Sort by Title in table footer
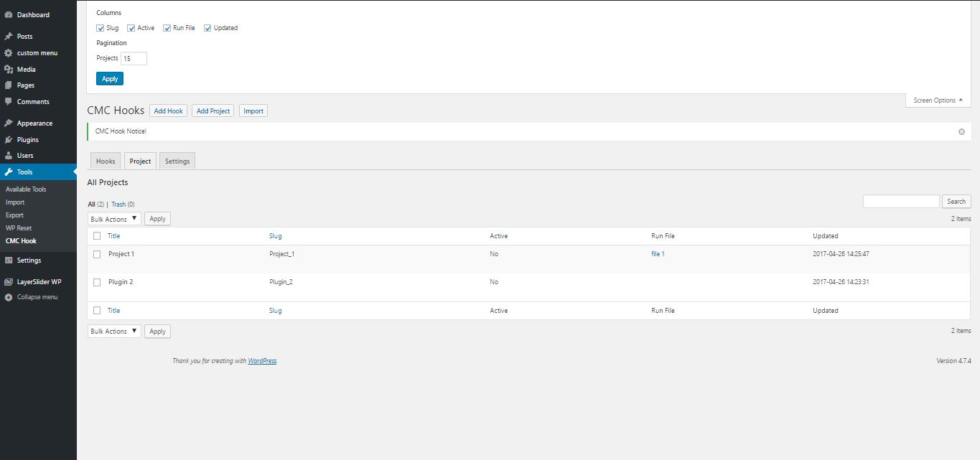 (114, 311)
